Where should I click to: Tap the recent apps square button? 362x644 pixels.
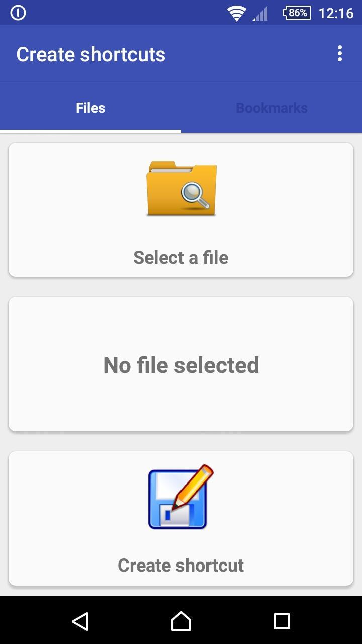coord(282,621)
